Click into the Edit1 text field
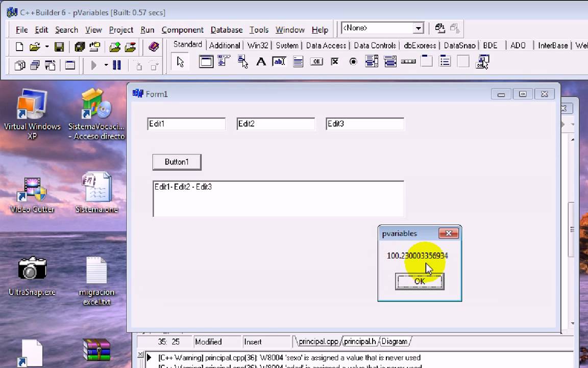588x368 pixels. click(x=186, y=124)
